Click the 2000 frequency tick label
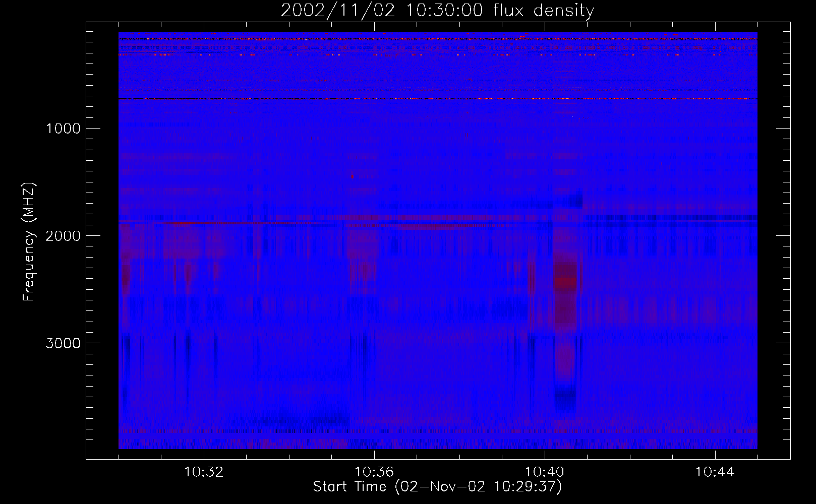The image size is (816, 504). coord(63,235)
